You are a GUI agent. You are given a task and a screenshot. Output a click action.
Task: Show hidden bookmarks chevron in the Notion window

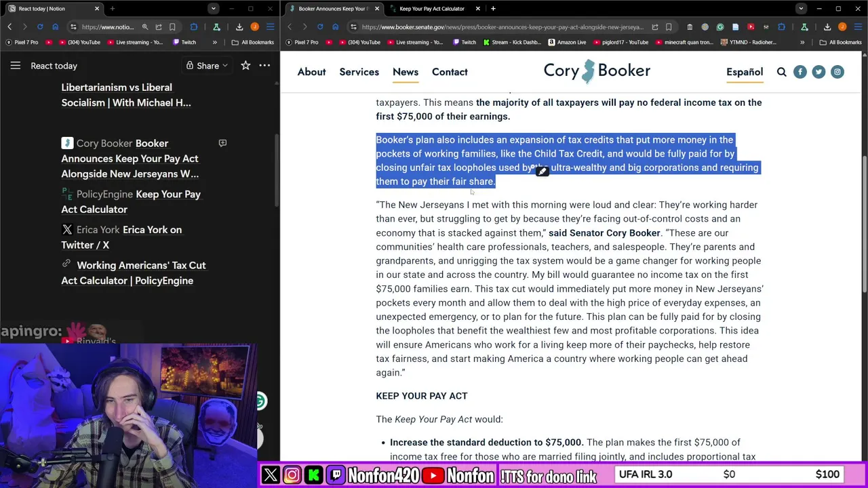(214, 42)
